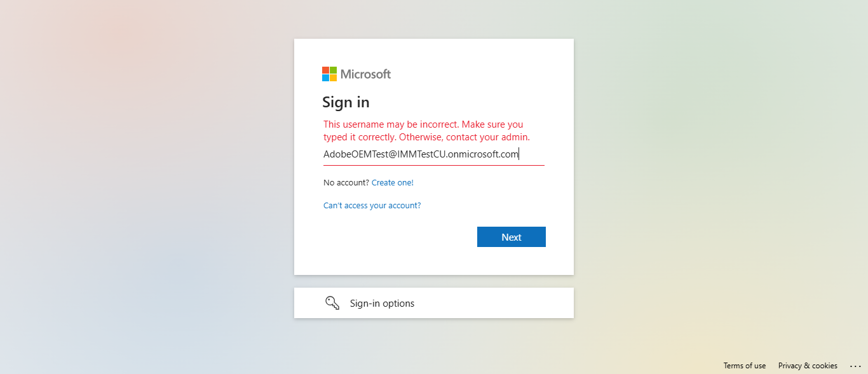Place cursor on 'onmicrosoft.com' in username field

[x=483, y=154]
